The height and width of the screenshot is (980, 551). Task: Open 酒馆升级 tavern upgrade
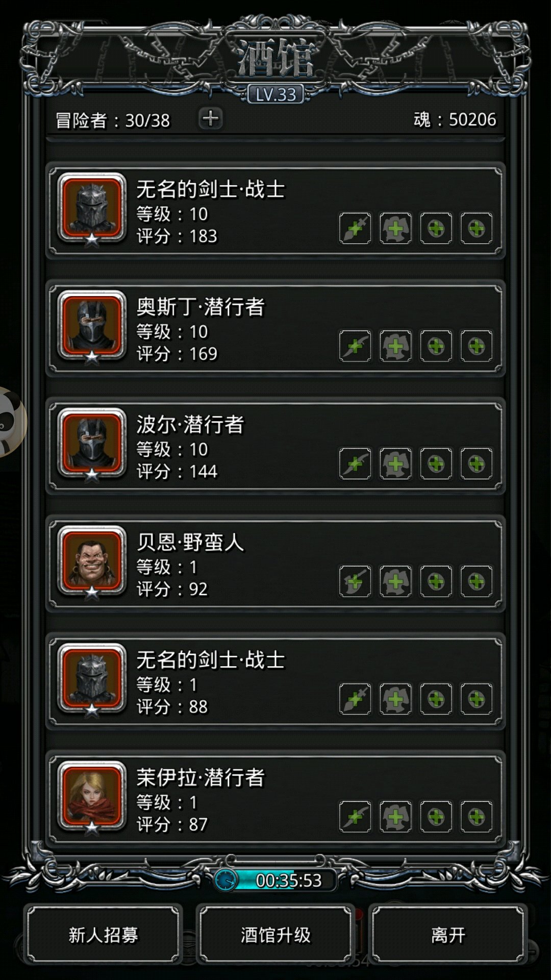point(275,935)
